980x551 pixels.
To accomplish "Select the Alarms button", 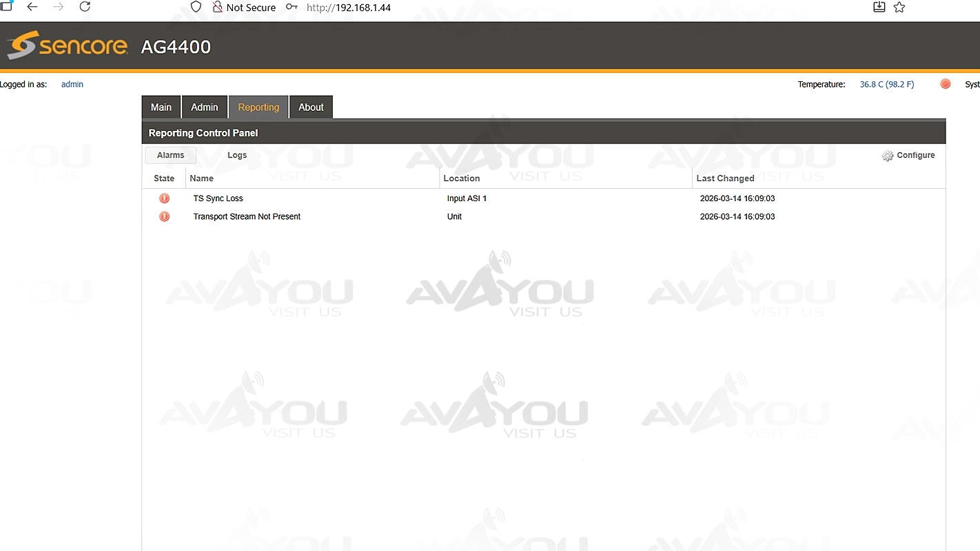I will pos(171,156).
